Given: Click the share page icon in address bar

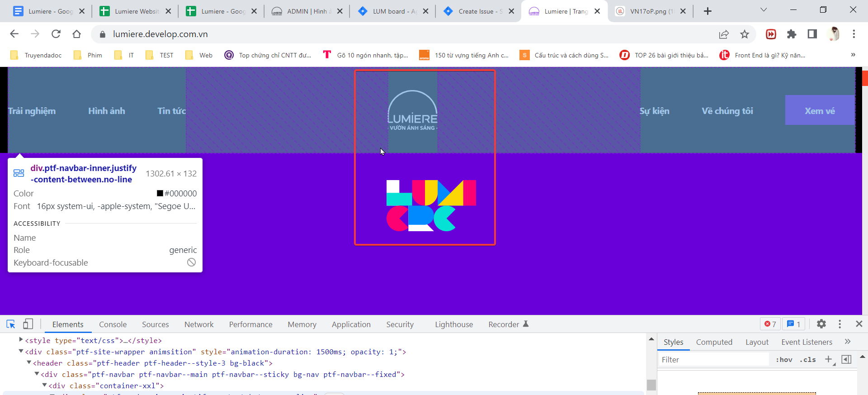Looking at the screenshot, I should 724,34.
